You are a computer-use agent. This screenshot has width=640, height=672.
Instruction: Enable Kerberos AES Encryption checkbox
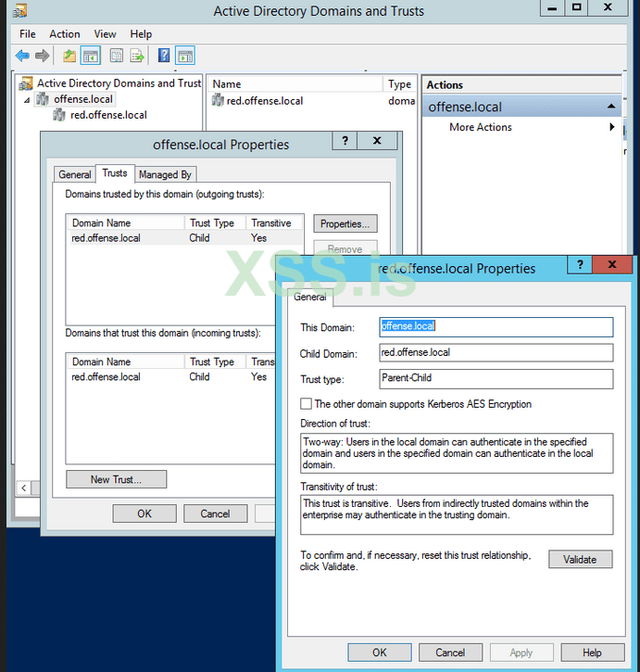click(306, 404)
